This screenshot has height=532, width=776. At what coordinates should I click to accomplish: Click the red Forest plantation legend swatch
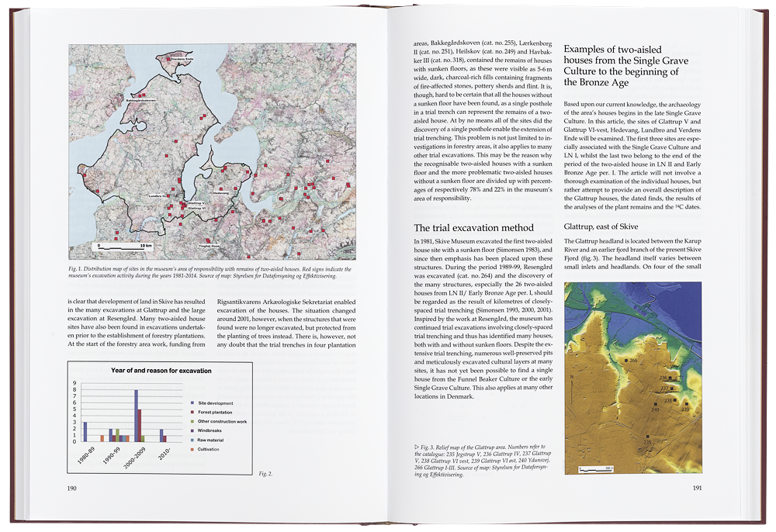click(192, 412)
